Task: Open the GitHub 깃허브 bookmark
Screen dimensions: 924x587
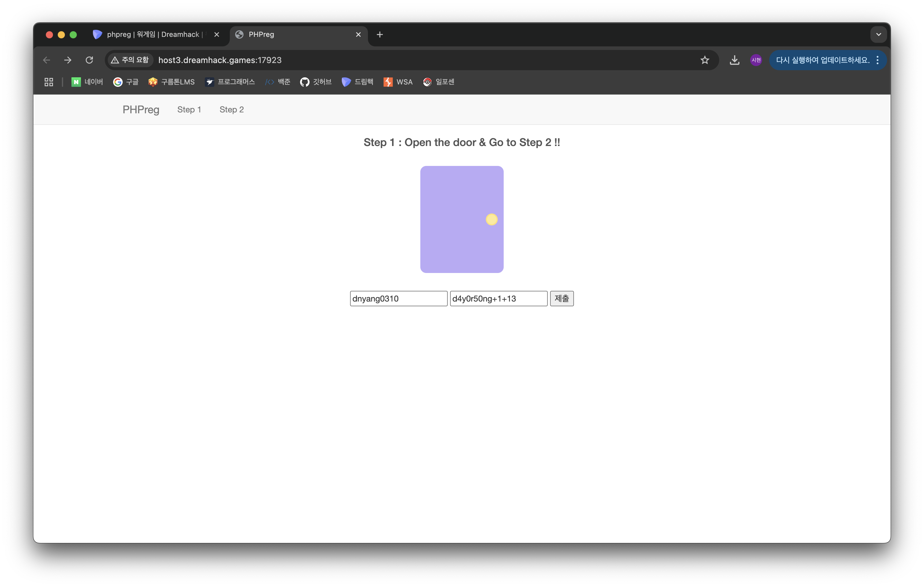Action: (316, 82)
